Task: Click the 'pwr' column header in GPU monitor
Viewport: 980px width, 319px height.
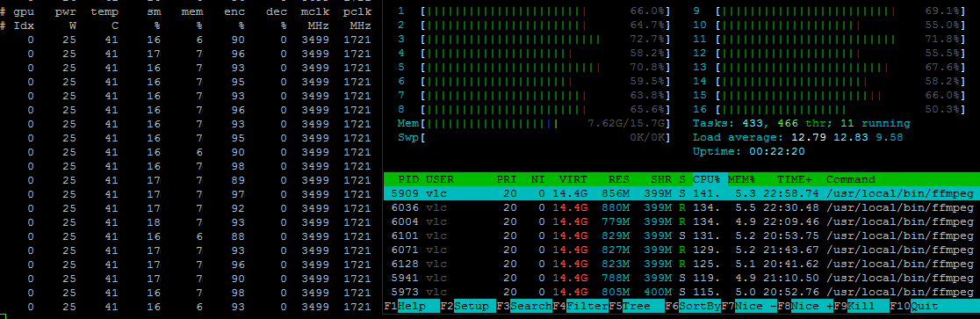Action: pos(65,12)
